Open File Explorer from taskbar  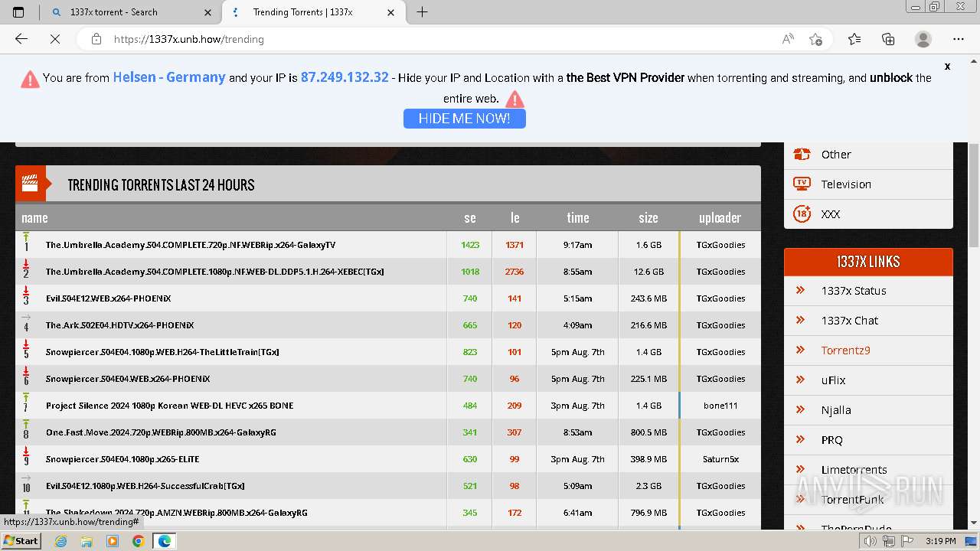[87, 541]
